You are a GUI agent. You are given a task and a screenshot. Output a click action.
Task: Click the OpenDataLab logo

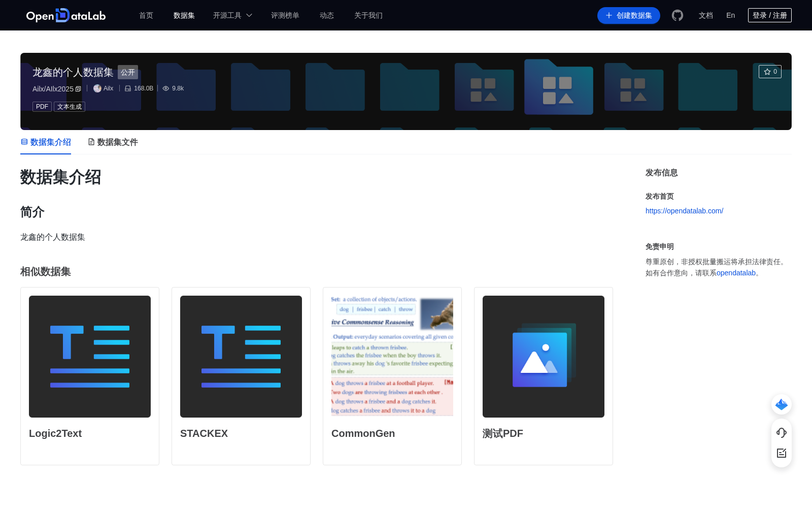point(66,15)
